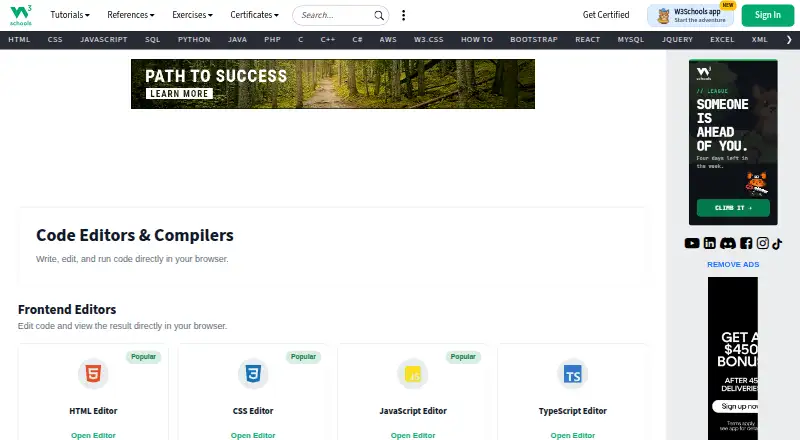Screen dimensions: 800x440
Task: Select HTML in the topics bar
Action: pos(19,40)
